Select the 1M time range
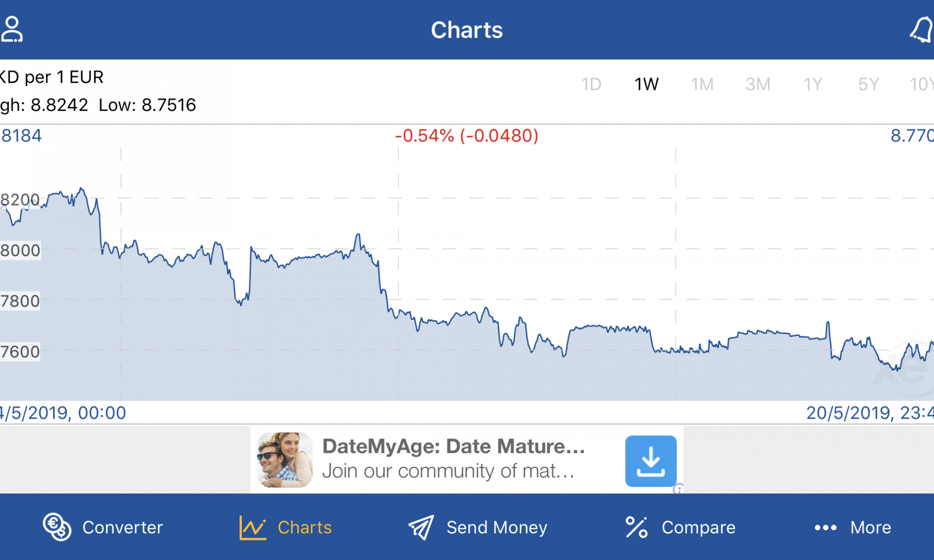Image resolution: width=934 pixels, height=560 pixels. pos(702,84)
